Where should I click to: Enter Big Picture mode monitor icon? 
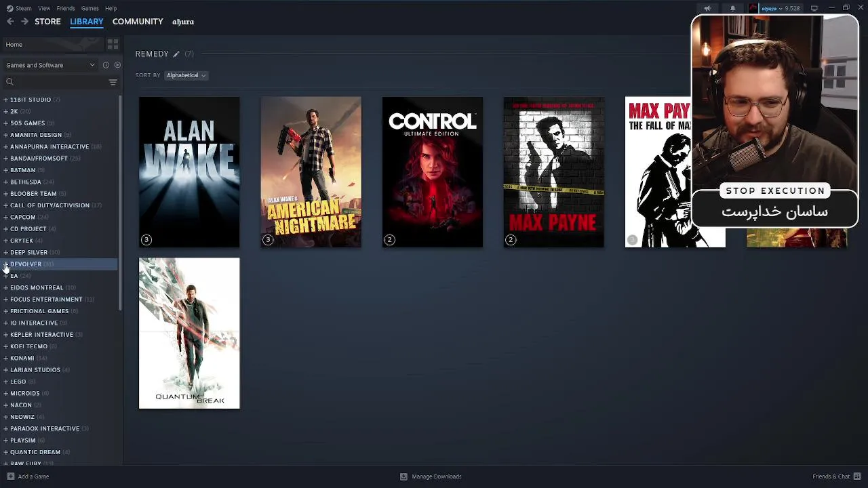[814, 8]
